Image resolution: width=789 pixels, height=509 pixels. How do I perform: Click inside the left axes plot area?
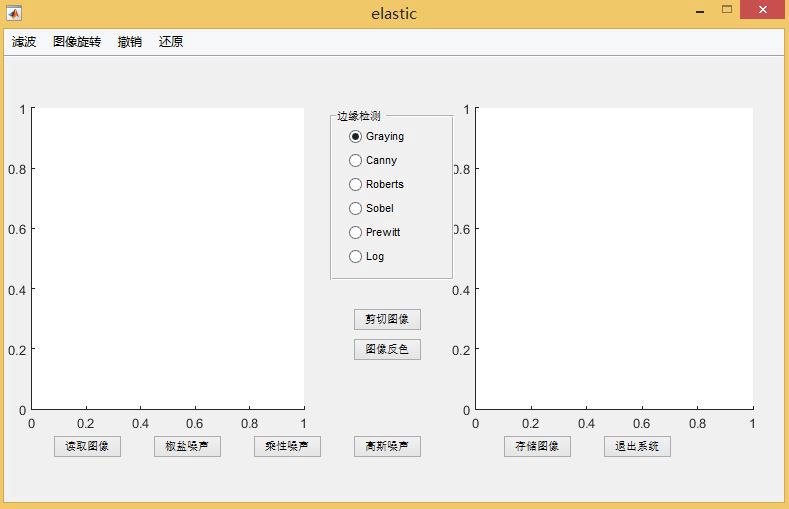click(x=168, y=259)
